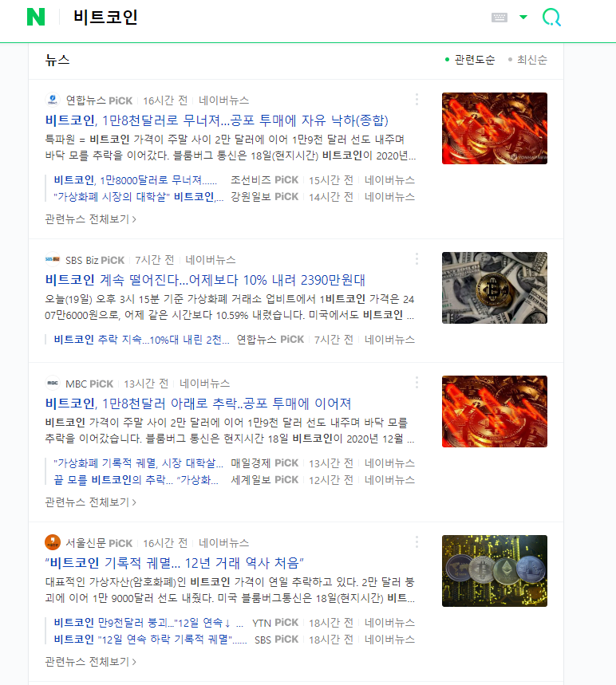Click 네이버뉴스 link next to 연합뉴스 PiCK 16시간 전
This screenshot has height=685, width=616.
pyautogui.click(x=224, y=100)
